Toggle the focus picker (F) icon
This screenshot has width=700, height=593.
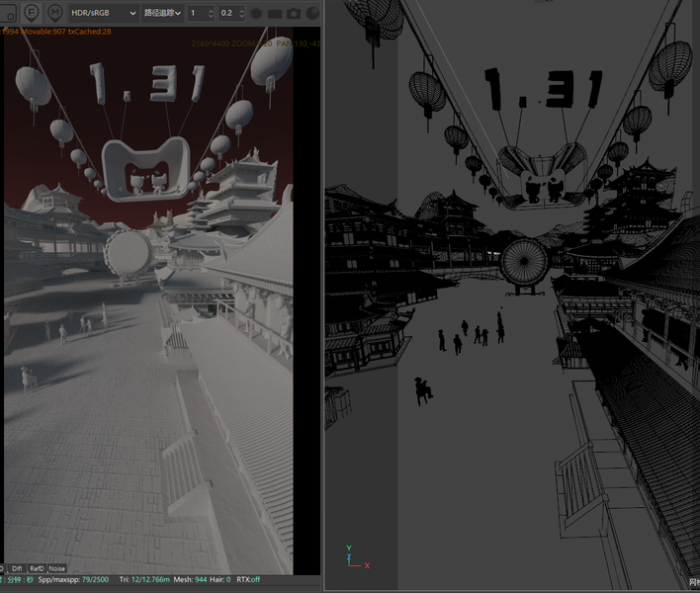(x=32, y=13)
